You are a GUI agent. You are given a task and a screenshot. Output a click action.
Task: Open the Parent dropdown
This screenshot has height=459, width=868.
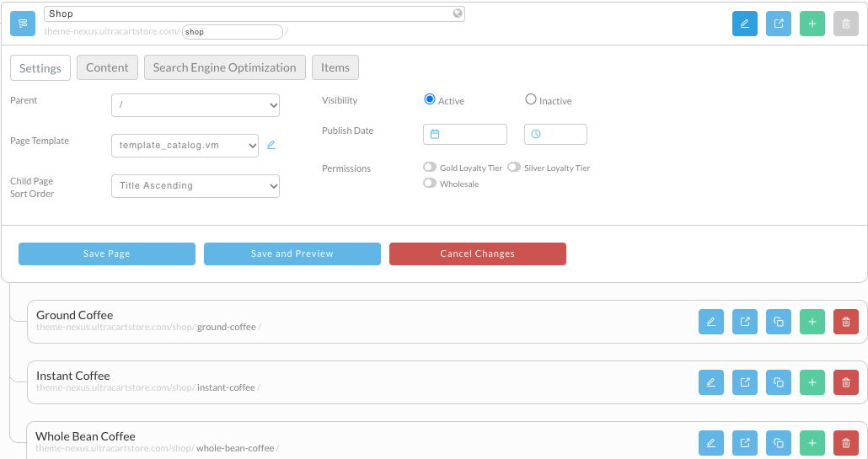[196, 105]
